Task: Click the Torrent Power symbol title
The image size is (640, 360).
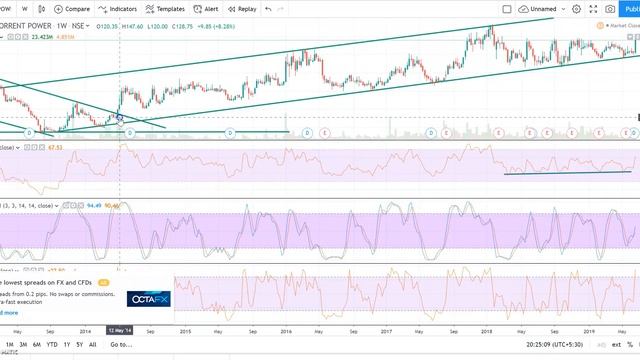Action: (x=26, y=26)
